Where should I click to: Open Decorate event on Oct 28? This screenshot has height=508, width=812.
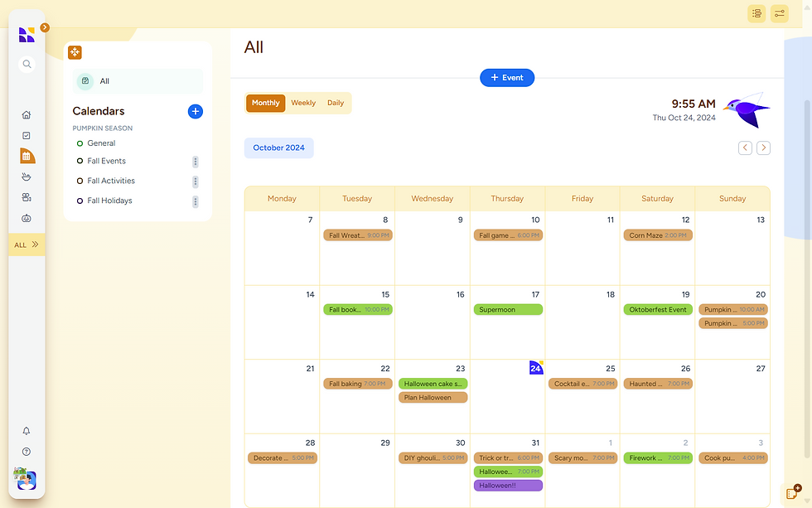click(x=283, y=457)
